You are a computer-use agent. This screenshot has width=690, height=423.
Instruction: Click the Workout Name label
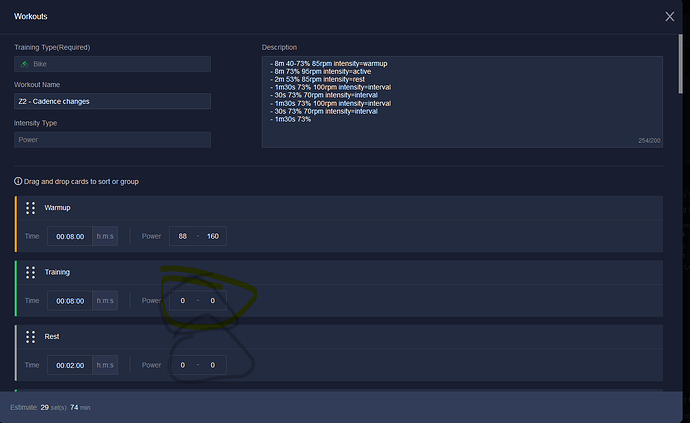click(x=37, y=85)
